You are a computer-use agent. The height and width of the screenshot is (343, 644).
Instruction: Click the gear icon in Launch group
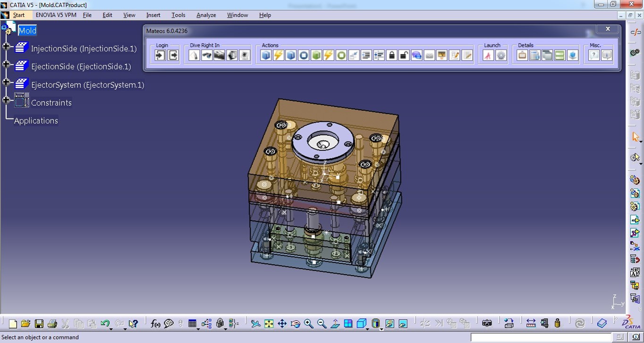point(501,56)
